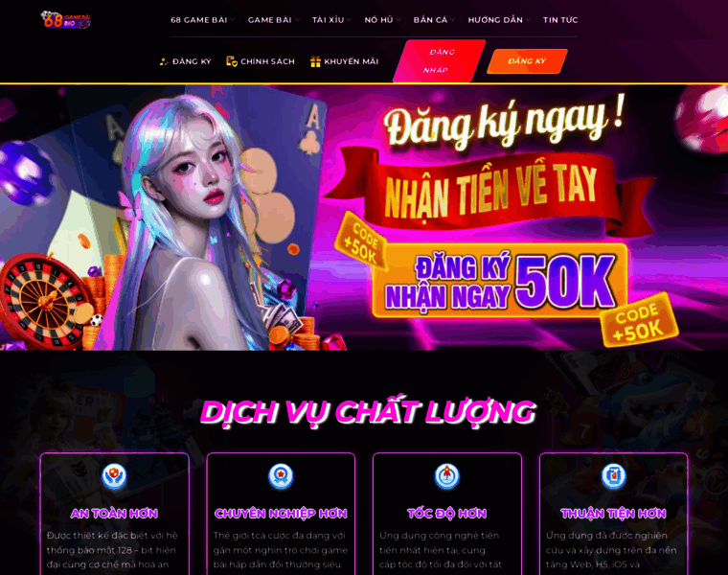The image size is (728, 575).
Task: Open the Game Bài menu item
Action: tap(270, 20)
